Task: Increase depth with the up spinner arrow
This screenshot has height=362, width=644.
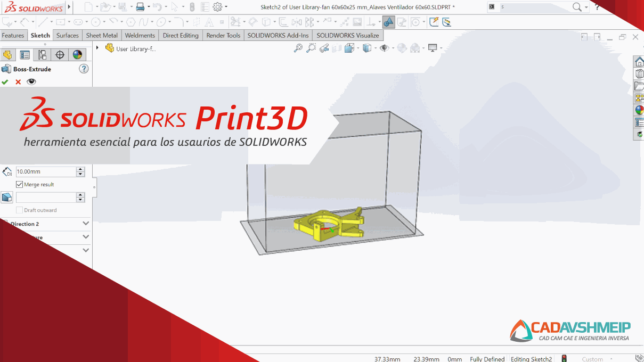Action: (x=80, y=169)
